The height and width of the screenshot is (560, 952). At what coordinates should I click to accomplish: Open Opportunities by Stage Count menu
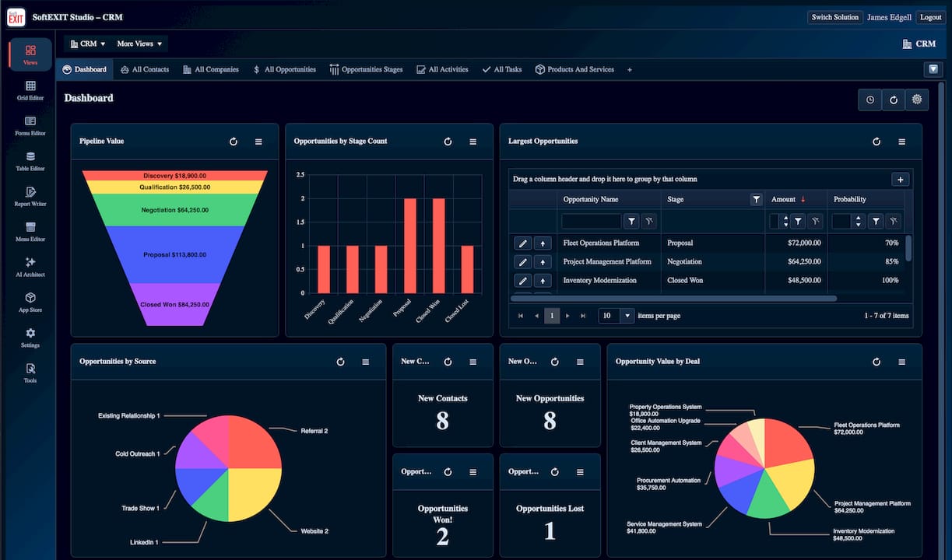472,142
